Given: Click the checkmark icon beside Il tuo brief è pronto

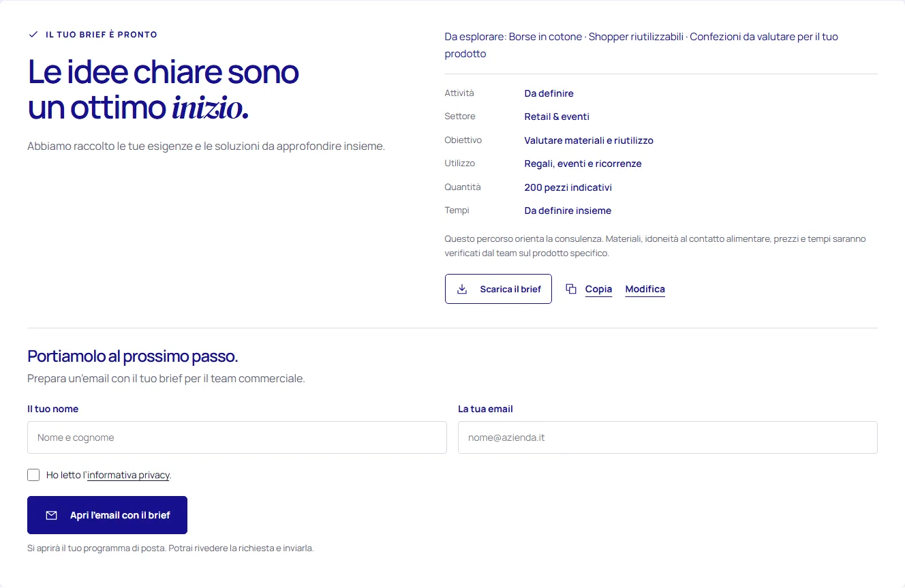Looking at the screenshot, I should pos(33,35).
